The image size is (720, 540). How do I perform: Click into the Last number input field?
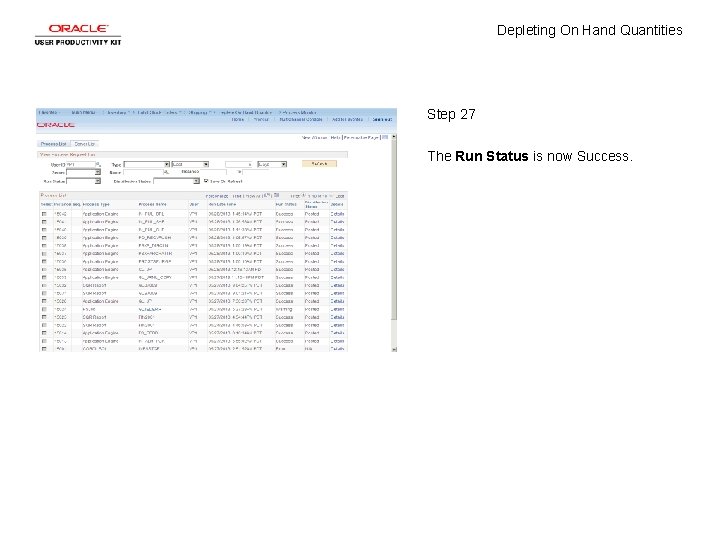pyautogui.click(x=239, y=164)
